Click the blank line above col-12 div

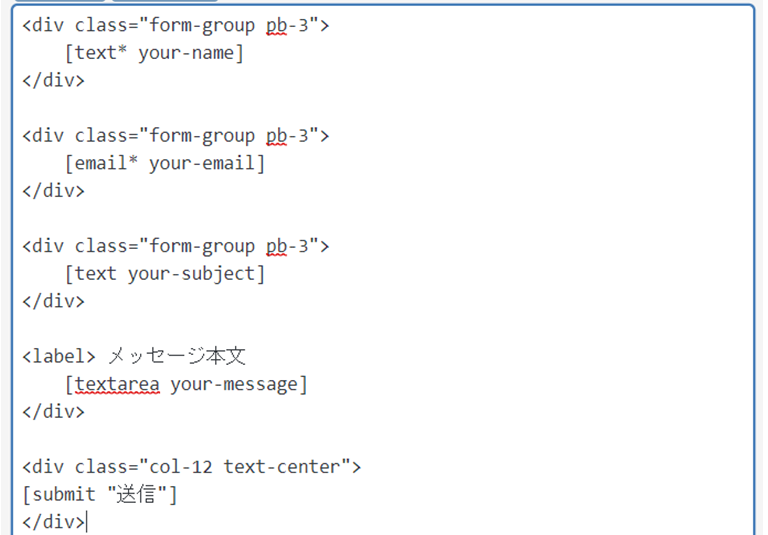tap(382, 439)
